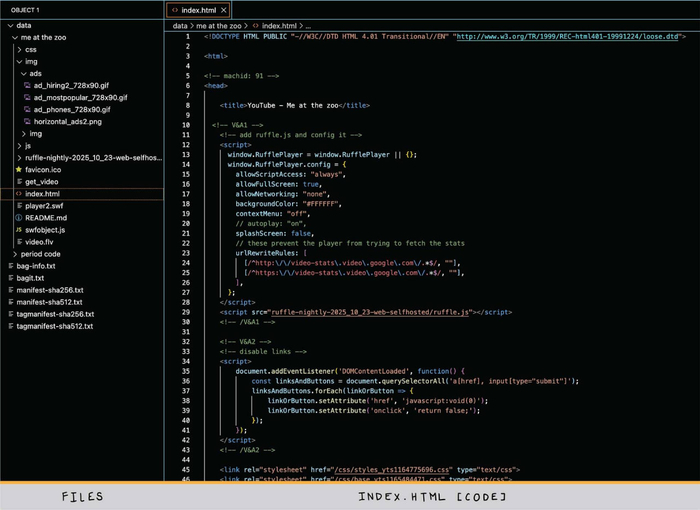Collapse the 'me at the zoo' folder
This screenshot has height=510, width=700.
(x=15, y=38)
